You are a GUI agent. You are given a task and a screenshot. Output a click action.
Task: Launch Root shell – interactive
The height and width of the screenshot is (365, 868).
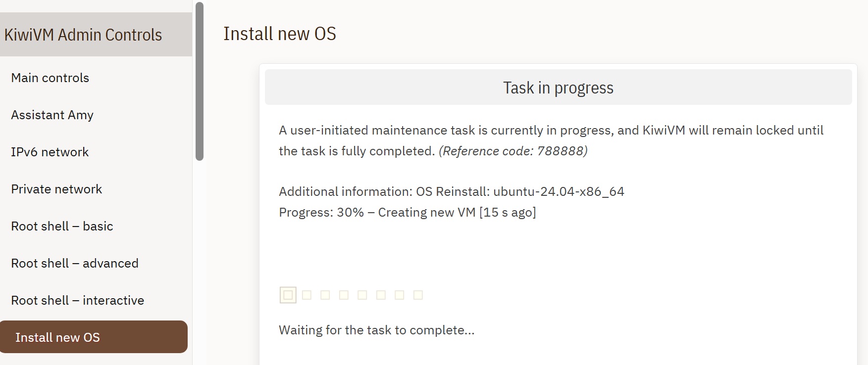click(x=77, y=300)
